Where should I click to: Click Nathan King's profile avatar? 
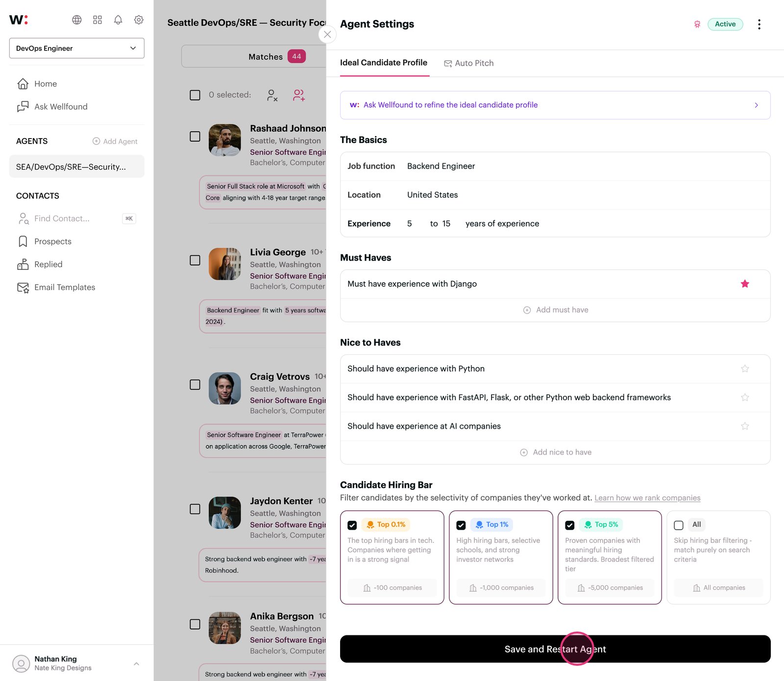21,663
